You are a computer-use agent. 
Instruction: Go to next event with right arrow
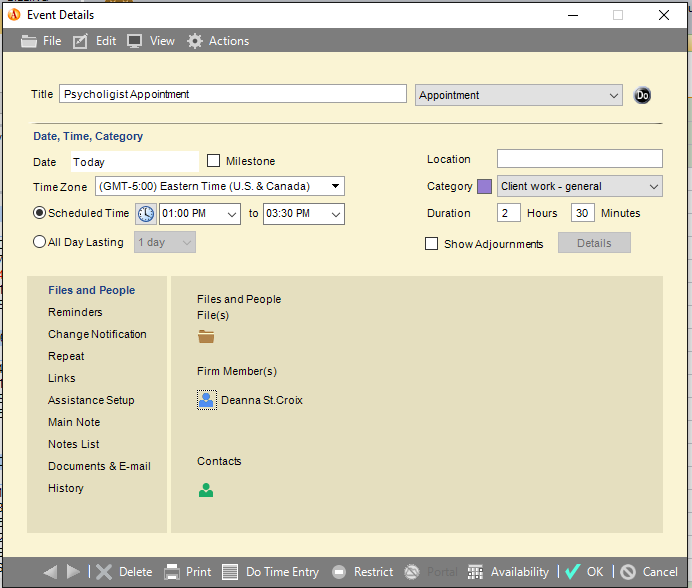coord(73,572)
